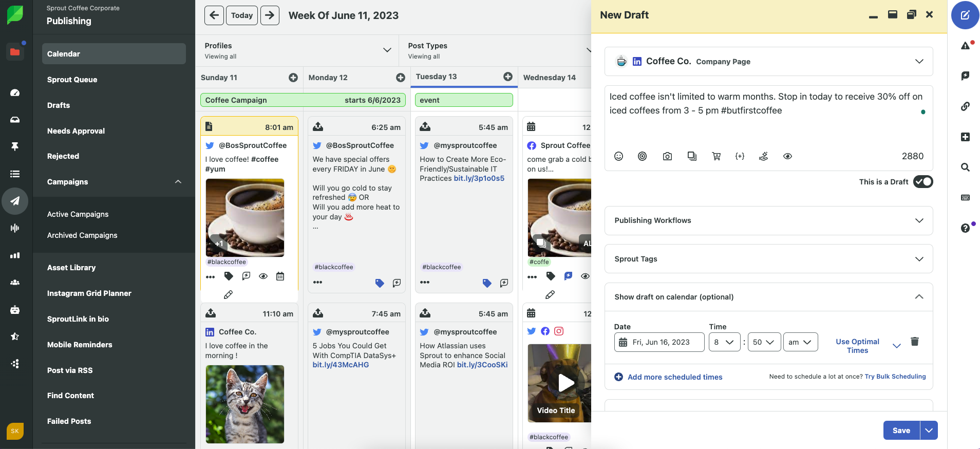
Task: Click the eye icon on Sunday 8:01 am post
Action: click(263, 276)
